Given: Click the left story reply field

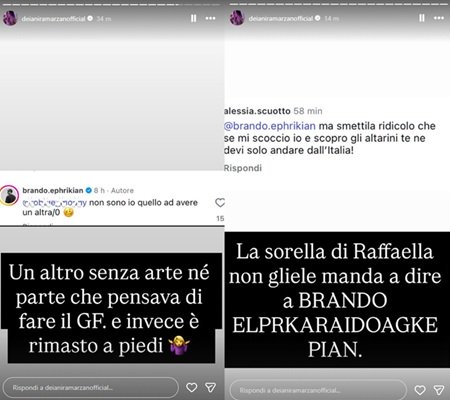Looking at the screenshot, I should [x=90, y=387].
